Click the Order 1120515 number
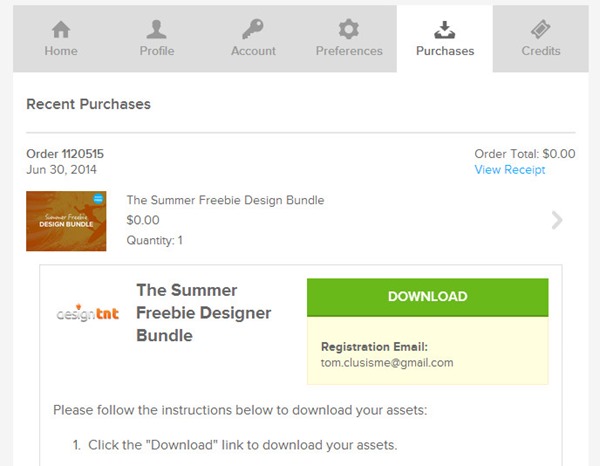Screen dimensions: 600x466 (x=65, y=154)
